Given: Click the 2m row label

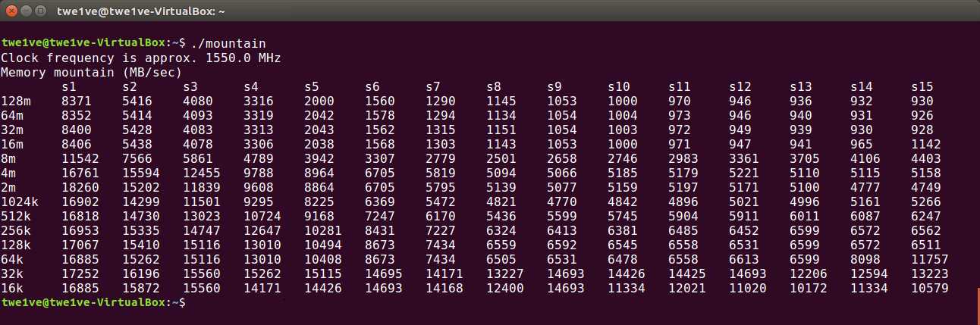Looking at the screenshot, I should [8, 187].
